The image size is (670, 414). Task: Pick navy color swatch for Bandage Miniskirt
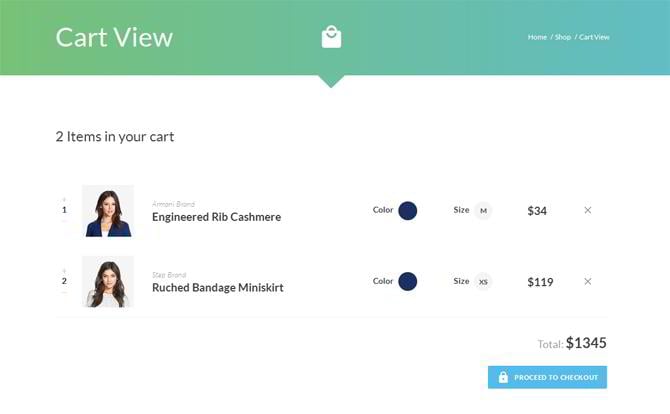407,281
